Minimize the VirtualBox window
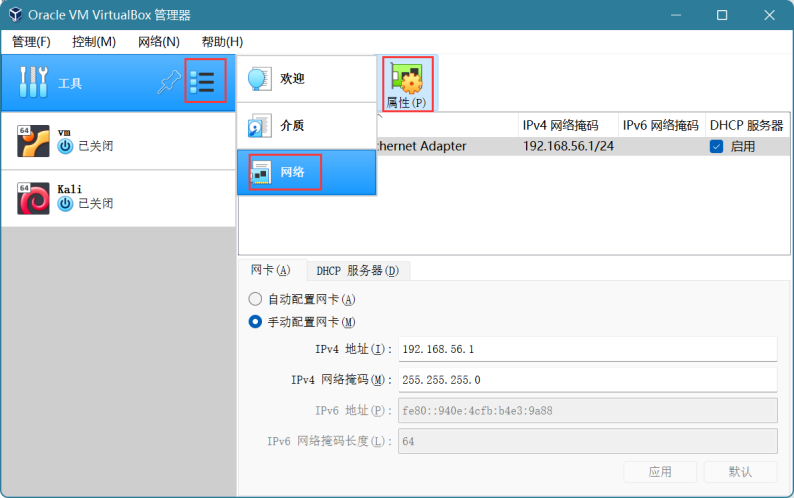Viewport: 794px width, 498px height. (x=676, y=15)
